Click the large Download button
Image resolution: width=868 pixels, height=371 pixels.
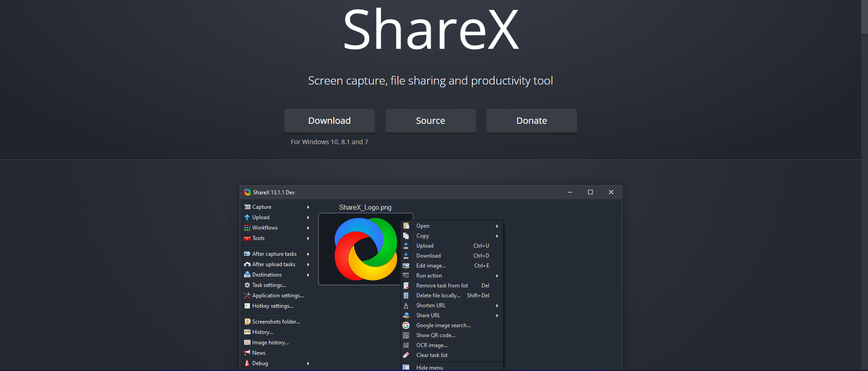click(330, 121)
